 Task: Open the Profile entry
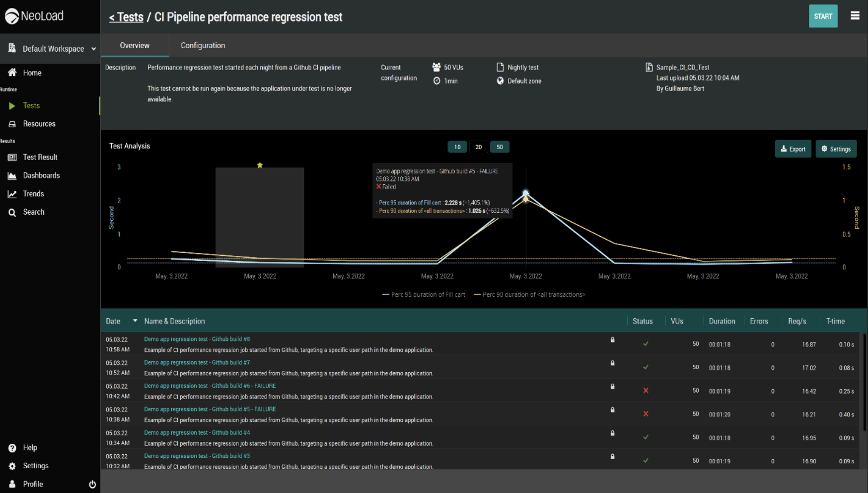point(33,484)
